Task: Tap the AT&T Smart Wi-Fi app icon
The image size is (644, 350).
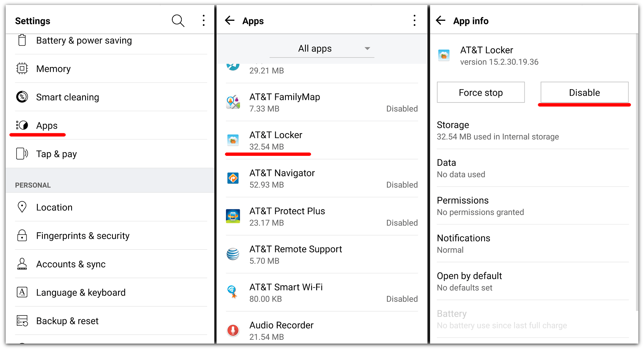Action: tap(233, 292)
